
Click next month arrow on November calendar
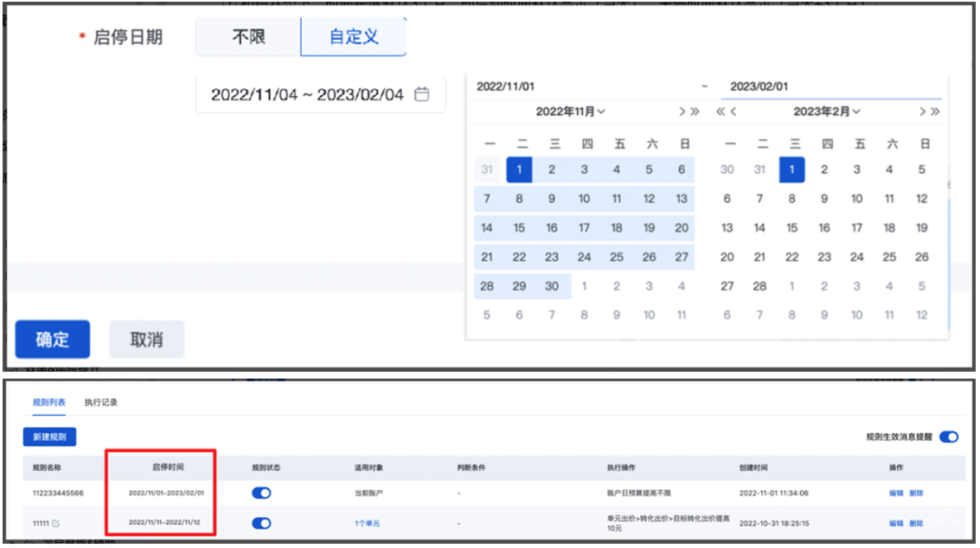pyautogui.click(x=682, y=112)
